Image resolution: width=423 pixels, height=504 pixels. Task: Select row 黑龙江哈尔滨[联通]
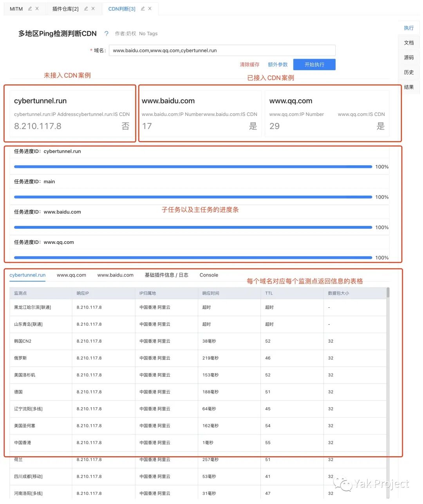tap(198, 307)
